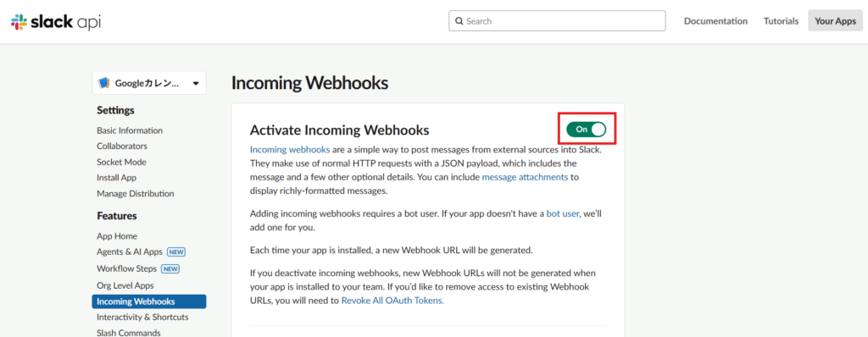
Task: Go to Your Apps
Action: click(835, 21)
